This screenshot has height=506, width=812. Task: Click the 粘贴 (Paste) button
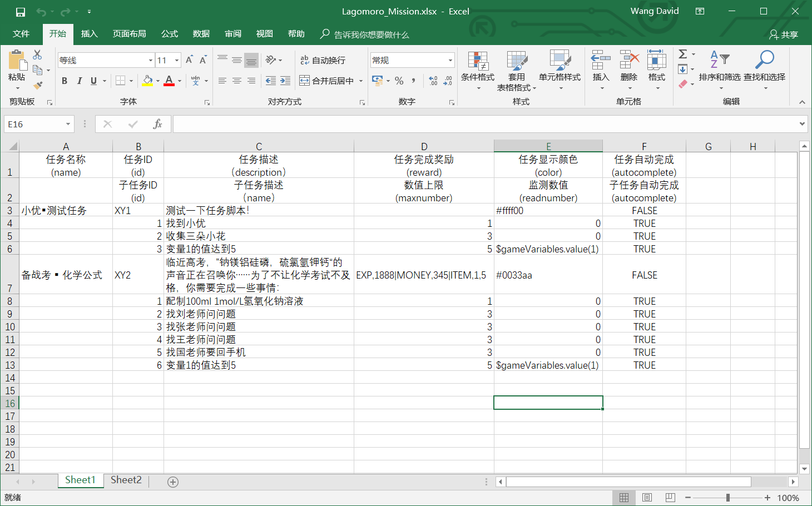pos(17,71)
